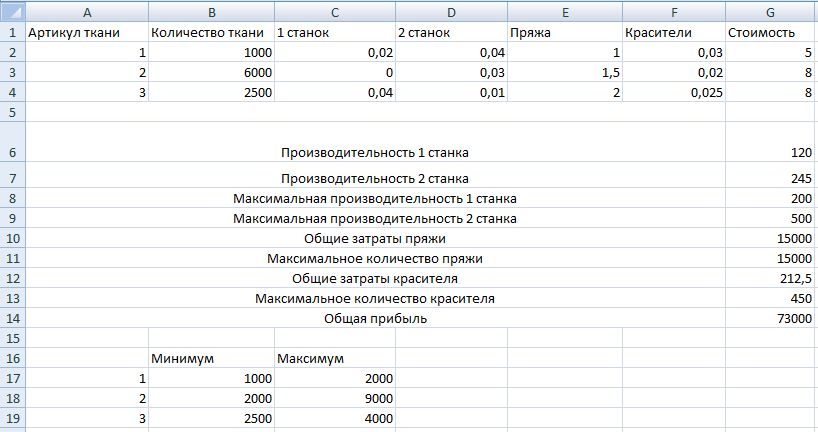818x432 pixels.
Task: Click 'Максимальное количество красителя' label
Action: [x=375, y=299]
